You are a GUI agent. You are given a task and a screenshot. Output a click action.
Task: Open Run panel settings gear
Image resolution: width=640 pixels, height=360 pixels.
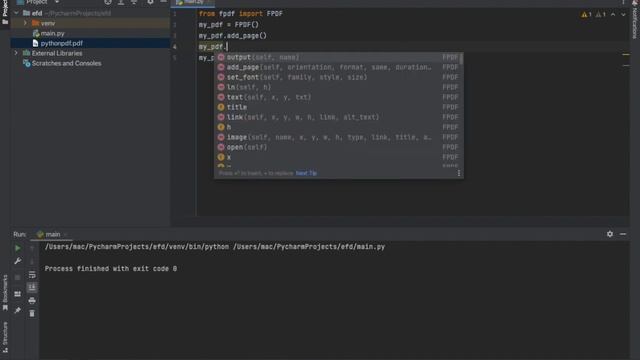coord(610,234)
